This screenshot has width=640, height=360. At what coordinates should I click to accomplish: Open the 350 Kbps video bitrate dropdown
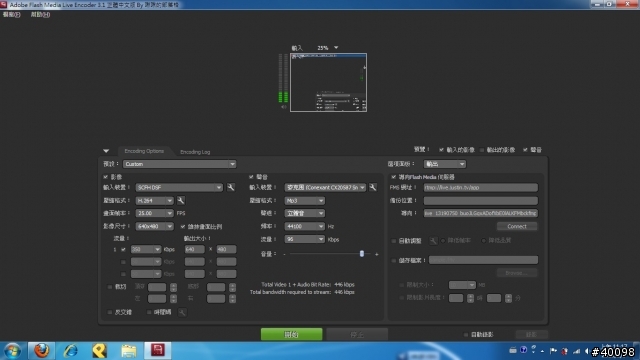click(146, 249)
